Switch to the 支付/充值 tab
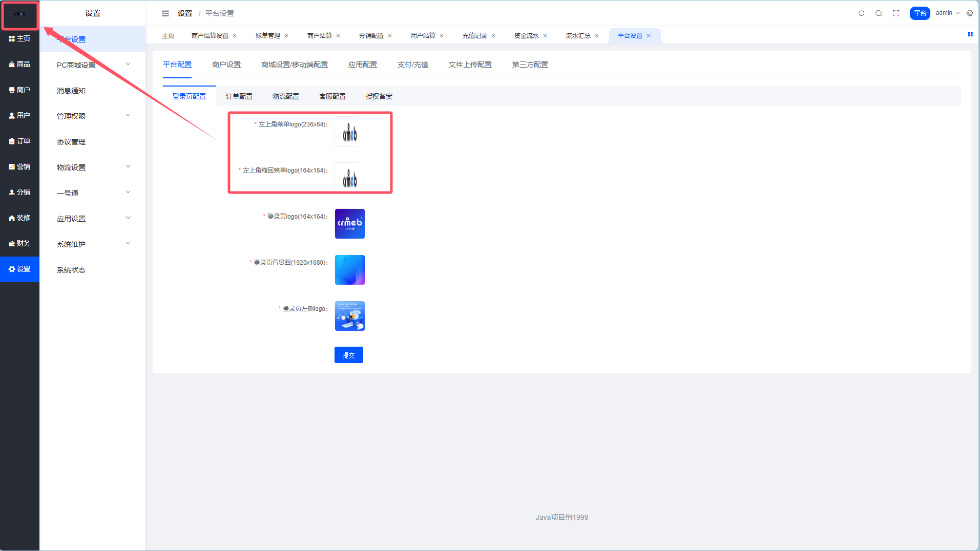 tap(412, 65)
